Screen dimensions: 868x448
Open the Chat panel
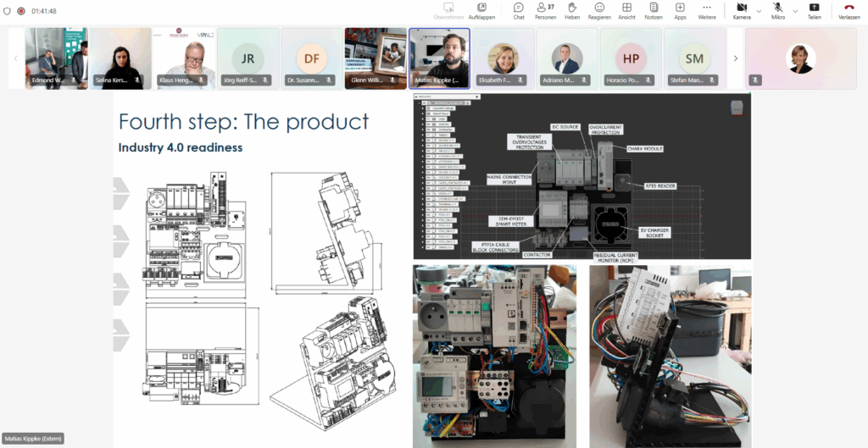(518, 10)
